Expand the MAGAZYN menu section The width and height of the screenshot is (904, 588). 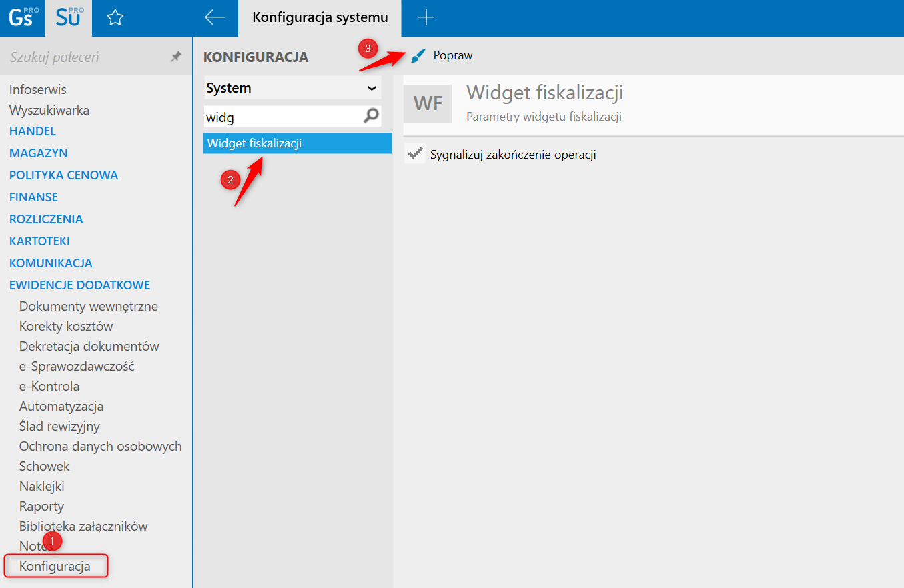point(39,153)
